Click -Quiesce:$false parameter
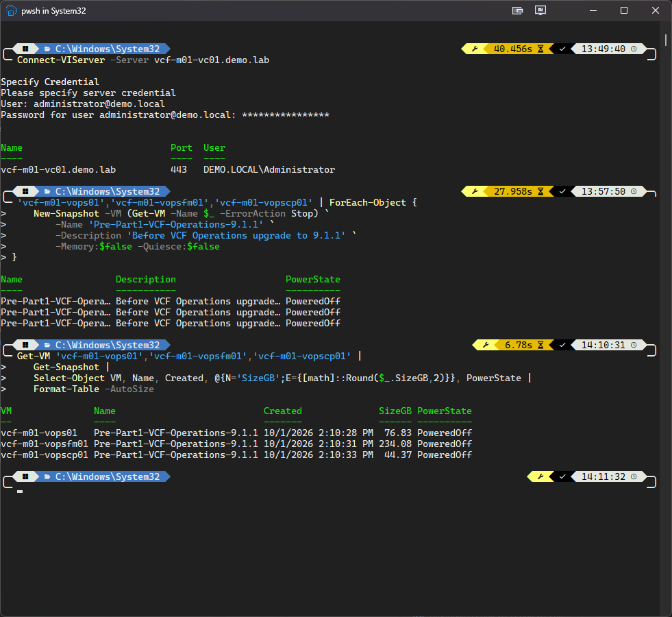Viewport: 672px width, 617px height. (x=179, y=247)
